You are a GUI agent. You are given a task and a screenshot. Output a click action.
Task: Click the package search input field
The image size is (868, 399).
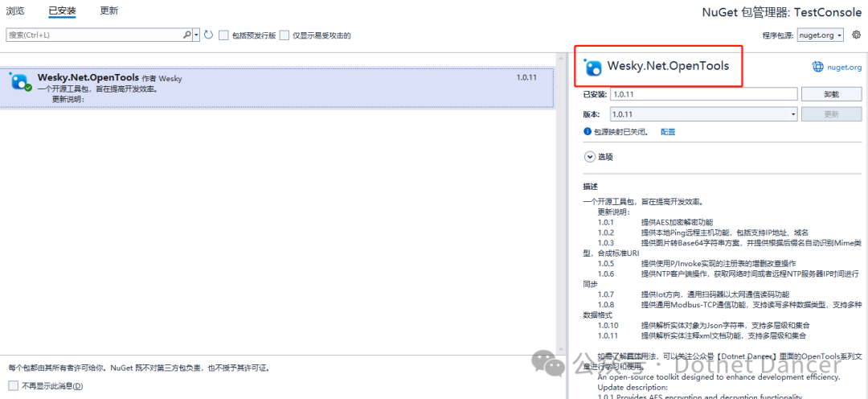(95, 35)
